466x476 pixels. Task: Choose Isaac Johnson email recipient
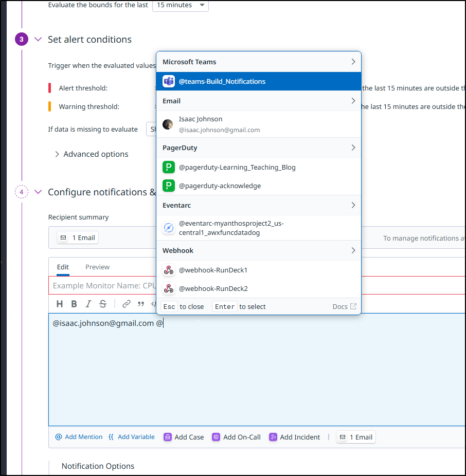(259, 124)
